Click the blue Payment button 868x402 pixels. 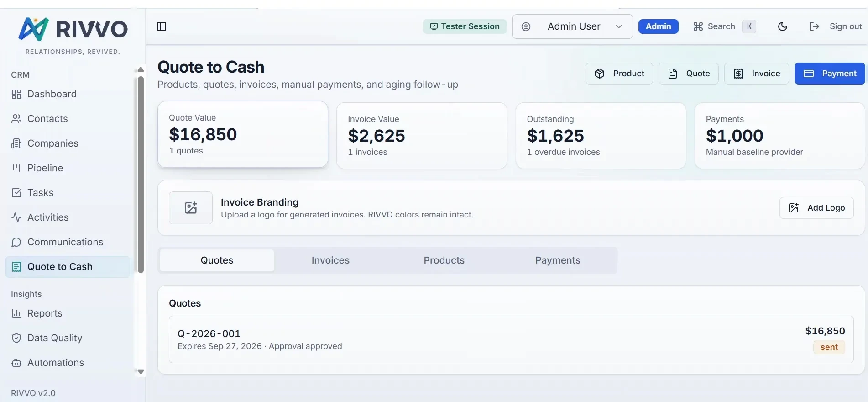pos(830,74)
